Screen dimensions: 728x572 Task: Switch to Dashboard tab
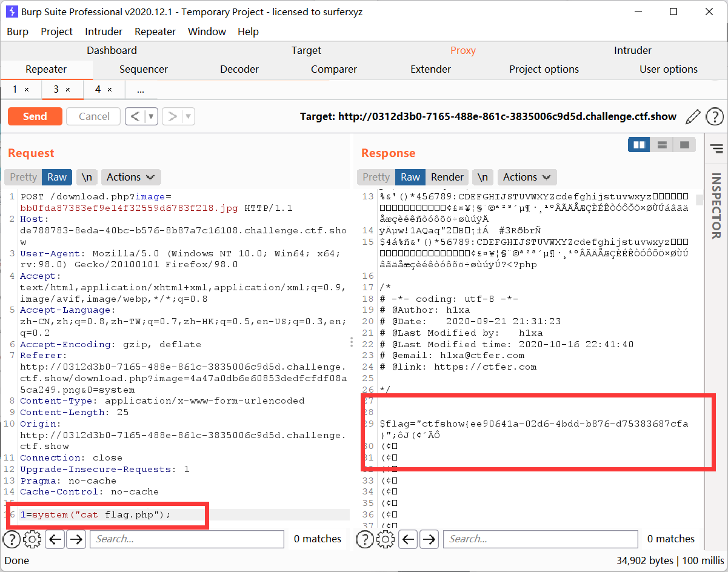[x=112, y=50]
